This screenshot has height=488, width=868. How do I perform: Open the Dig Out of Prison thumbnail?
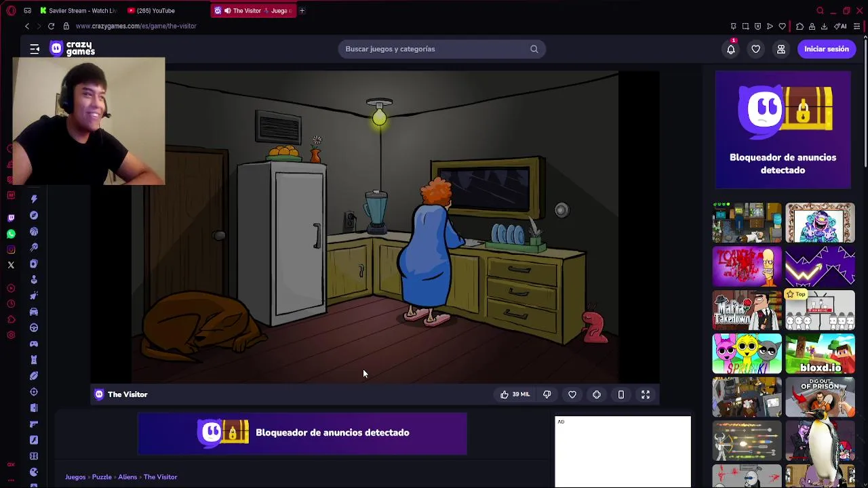[821, 397]
